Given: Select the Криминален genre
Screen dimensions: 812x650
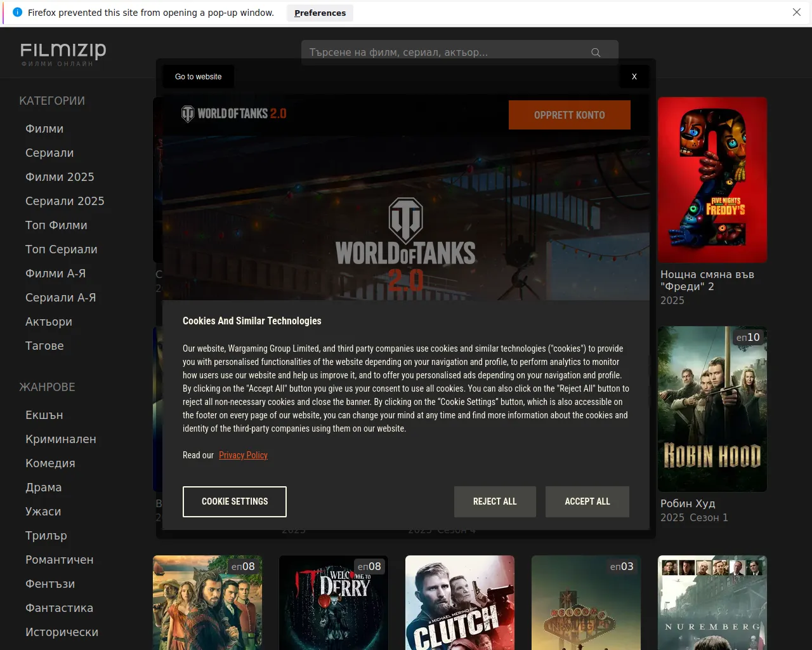Looking at the screenshot, I should click(x=61, y=439).
